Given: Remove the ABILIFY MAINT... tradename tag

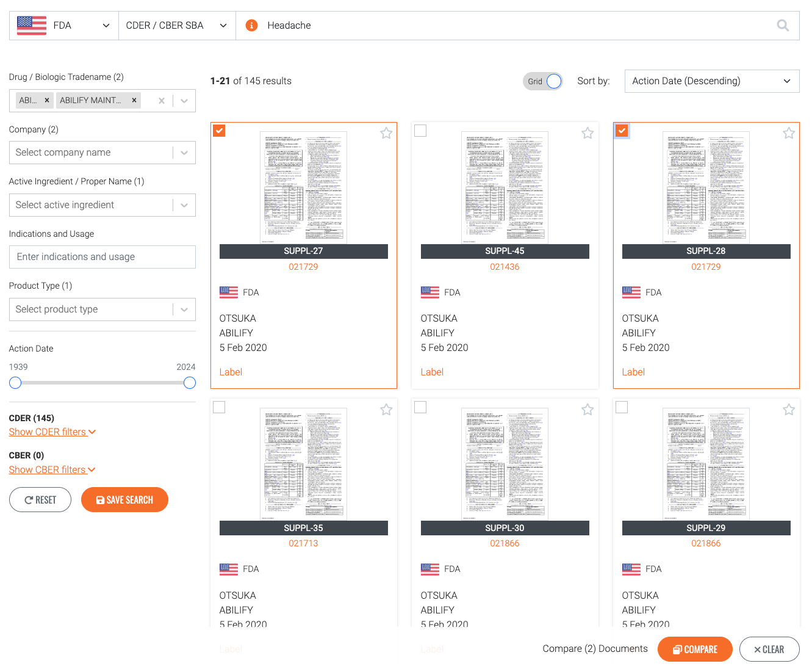Looking at the screenshot, I should [x=134, y=100].
